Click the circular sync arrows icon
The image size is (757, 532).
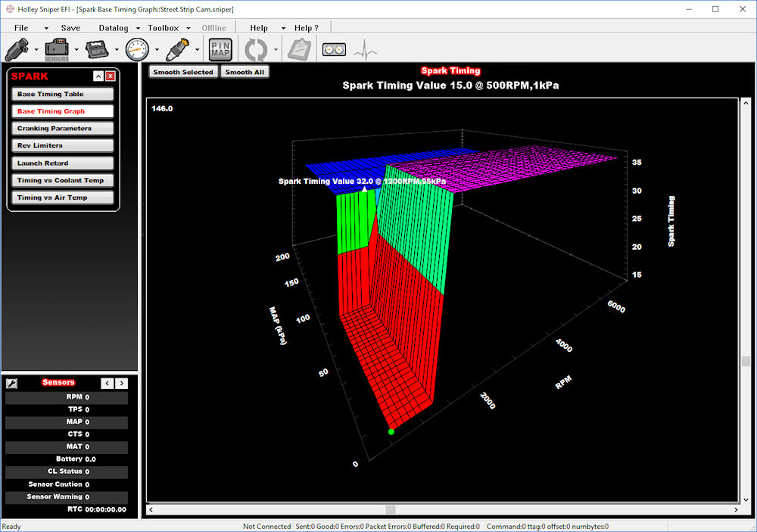pos(256,49)
